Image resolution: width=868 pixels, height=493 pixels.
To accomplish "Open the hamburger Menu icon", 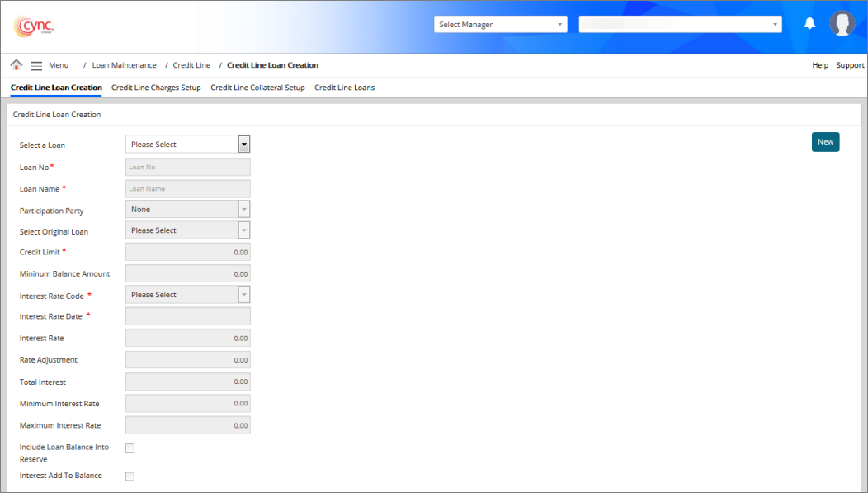I will click(x=36, y=65).
